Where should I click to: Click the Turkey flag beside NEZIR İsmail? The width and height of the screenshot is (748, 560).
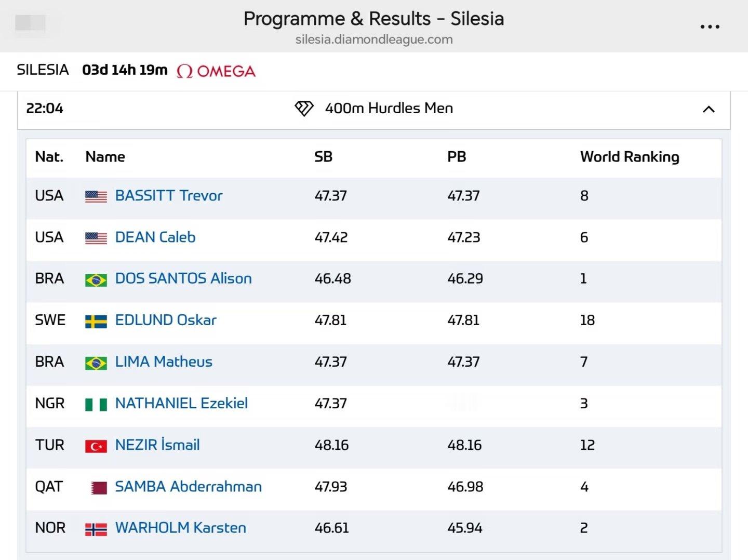coord(96,446)
